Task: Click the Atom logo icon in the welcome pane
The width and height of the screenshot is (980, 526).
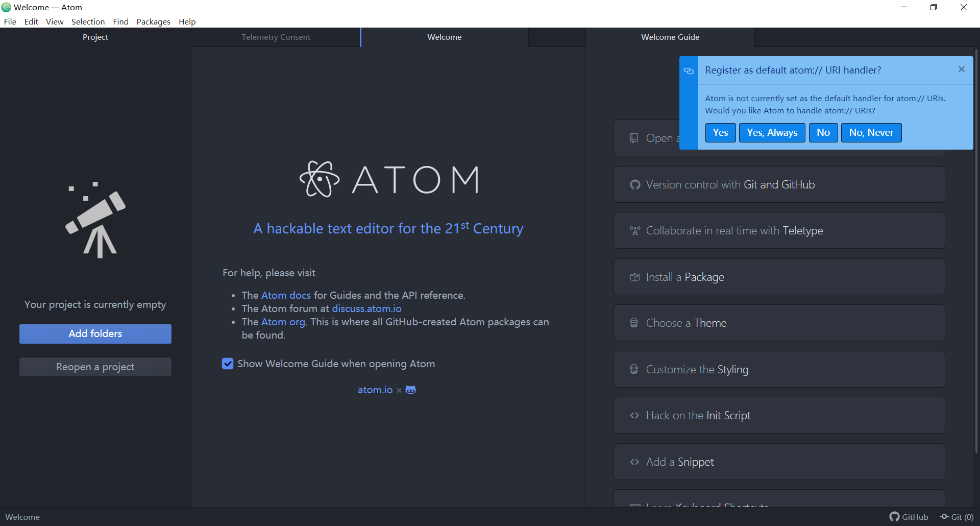Action: [x=320, y=179]
